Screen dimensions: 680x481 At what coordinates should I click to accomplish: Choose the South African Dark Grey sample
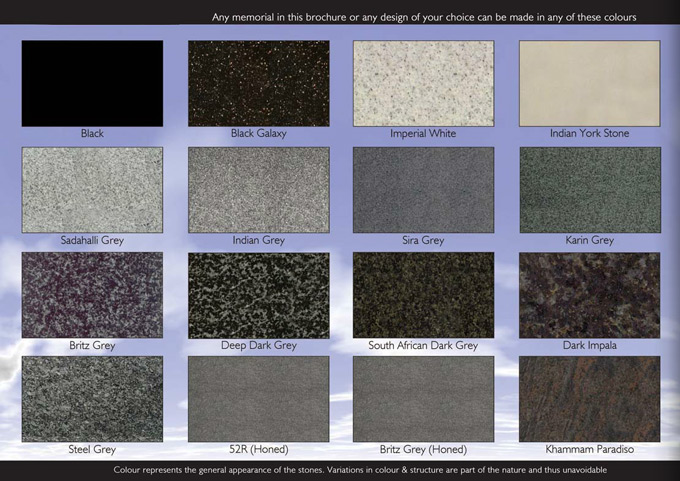423,295
